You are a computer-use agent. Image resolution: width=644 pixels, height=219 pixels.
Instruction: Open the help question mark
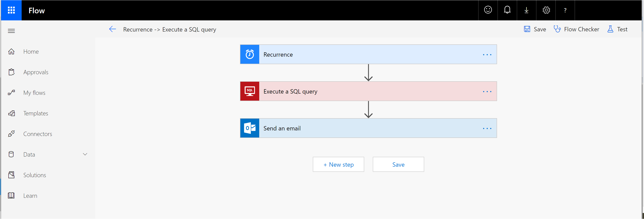(565, 10)
